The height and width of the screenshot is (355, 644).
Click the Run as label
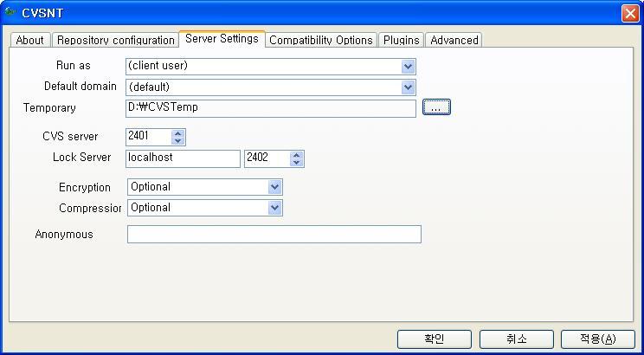[73, 66]
